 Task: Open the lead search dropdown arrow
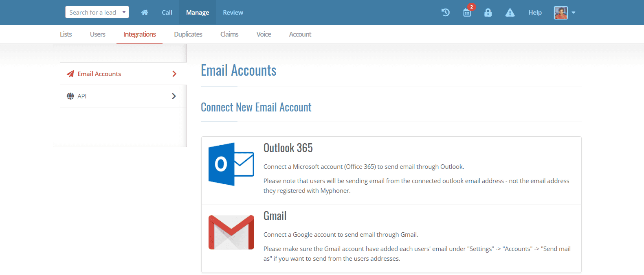[x=124, y=12]
